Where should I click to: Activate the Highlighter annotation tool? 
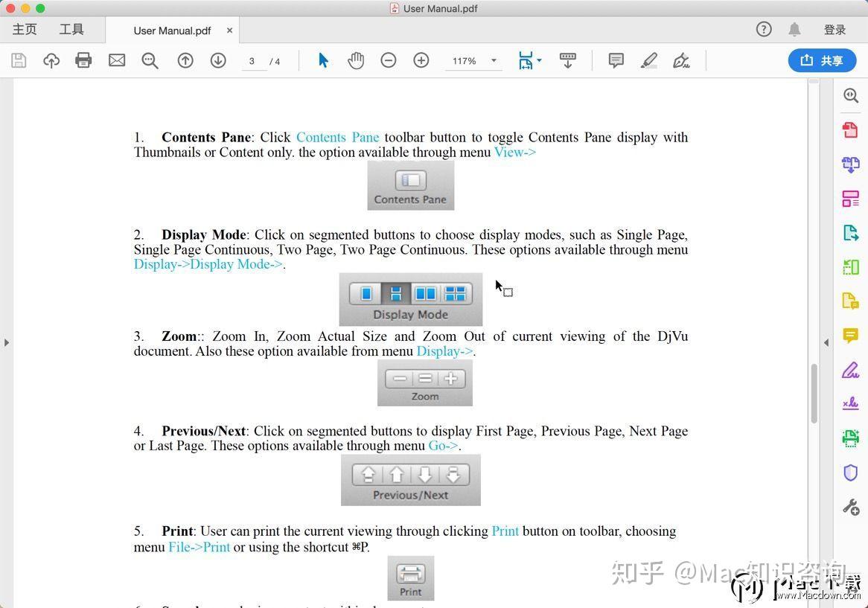tap(648, 60)
